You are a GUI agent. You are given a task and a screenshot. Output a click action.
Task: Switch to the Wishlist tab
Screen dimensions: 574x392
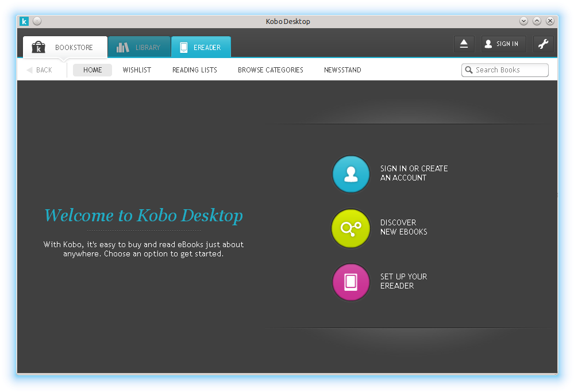click(x=136, y=70)
